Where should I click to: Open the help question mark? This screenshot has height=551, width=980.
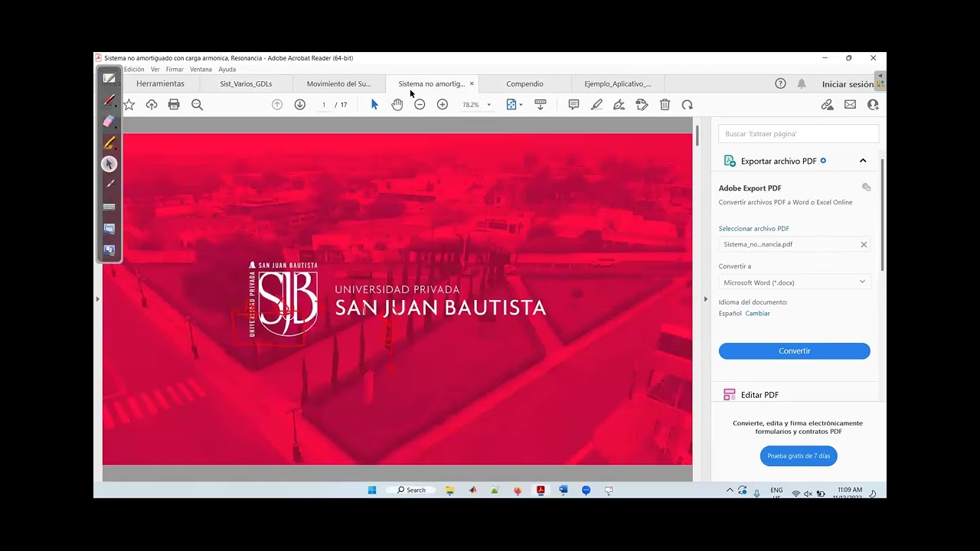click(x=780, y=83)
